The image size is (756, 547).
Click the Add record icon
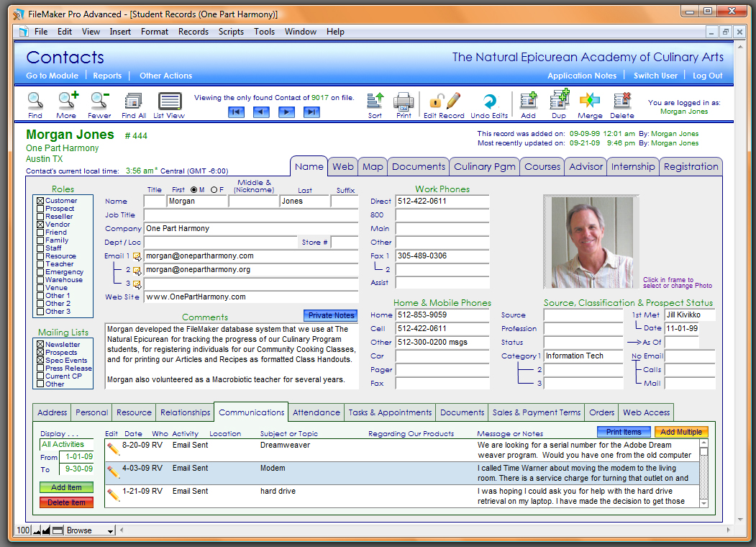tap(529, 101)
